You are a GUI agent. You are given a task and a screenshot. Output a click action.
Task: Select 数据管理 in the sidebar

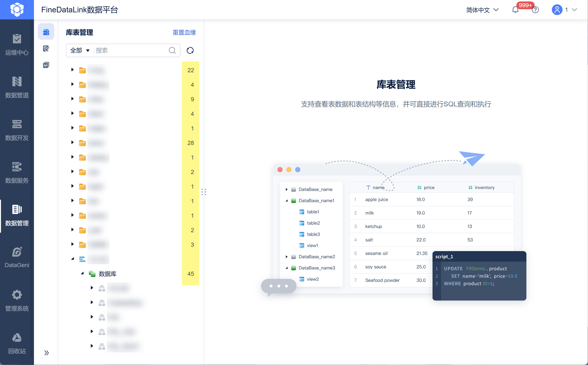17,216
